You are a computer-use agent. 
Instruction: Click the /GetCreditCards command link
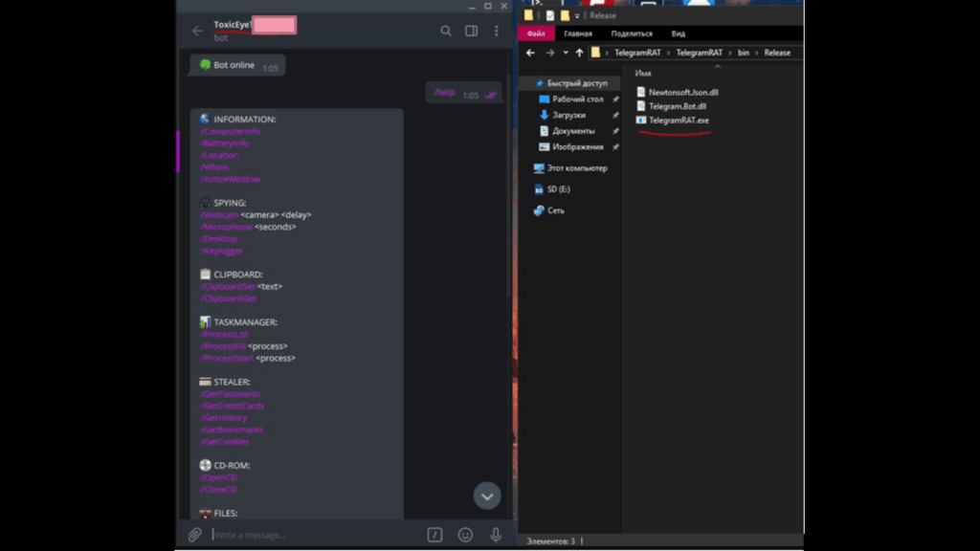(233, 406)
